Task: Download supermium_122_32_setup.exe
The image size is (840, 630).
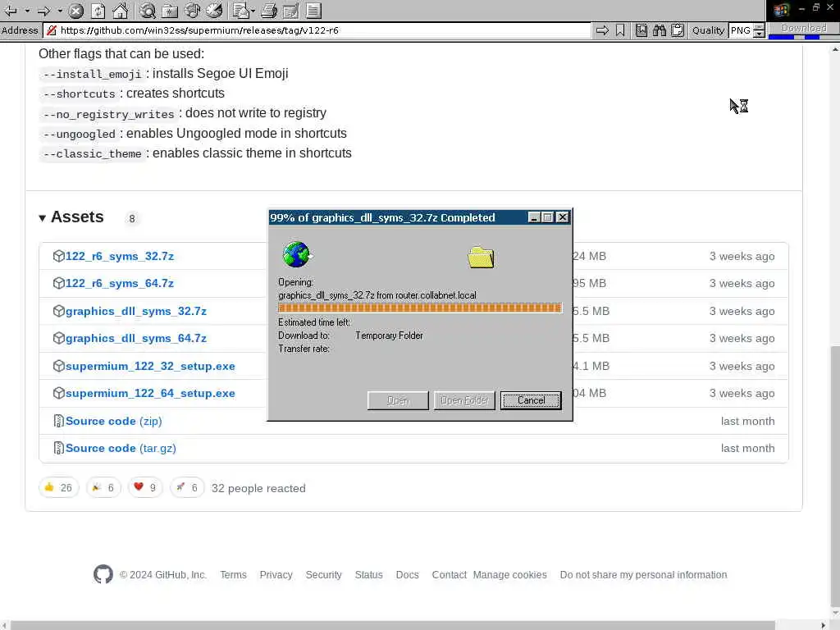Action: (150, 366)
